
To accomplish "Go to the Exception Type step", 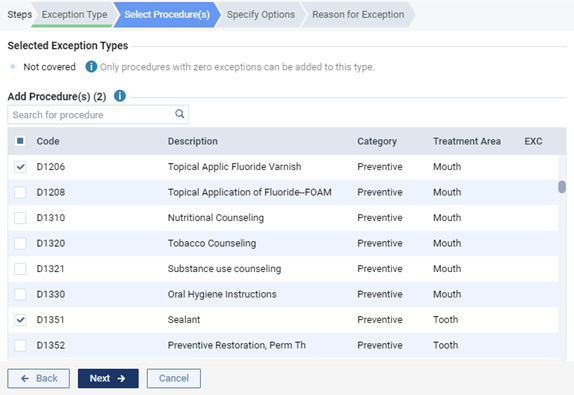I will click(x=74, y=15).
